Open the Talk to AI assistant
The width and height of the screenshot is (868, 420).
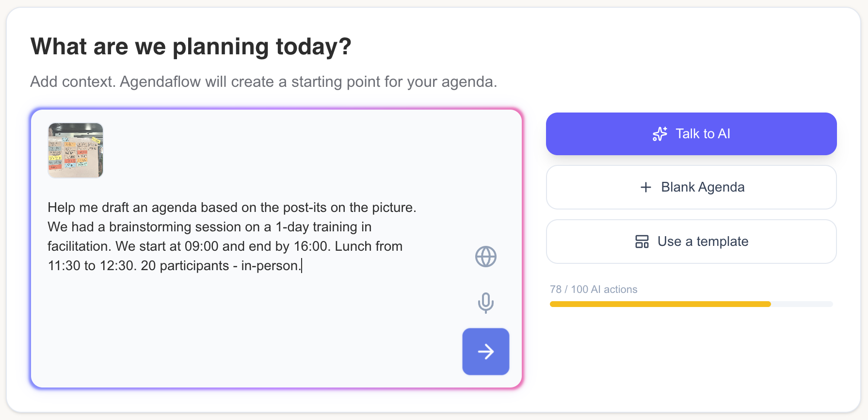pos(691,134)
